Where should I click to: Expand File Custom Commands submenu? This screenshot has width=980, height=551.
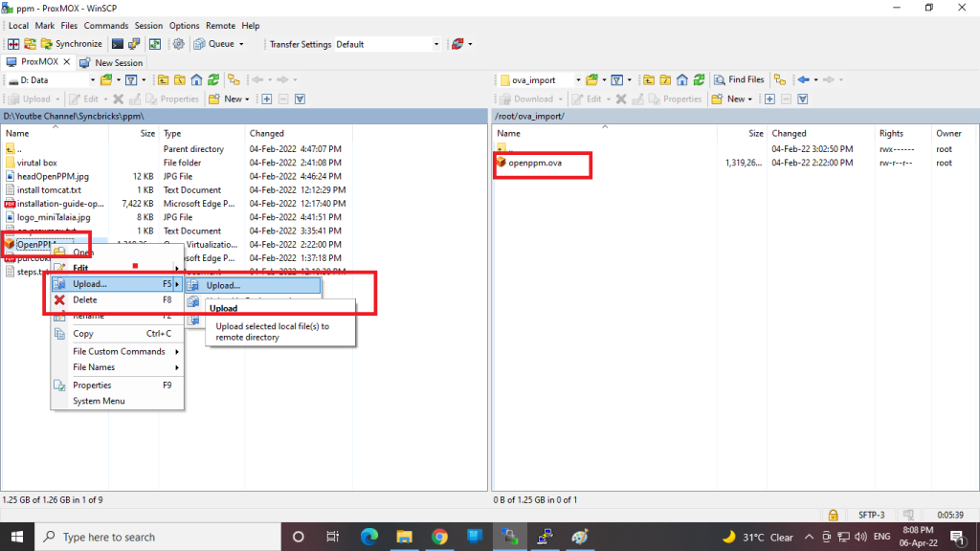tap(118, 352)
